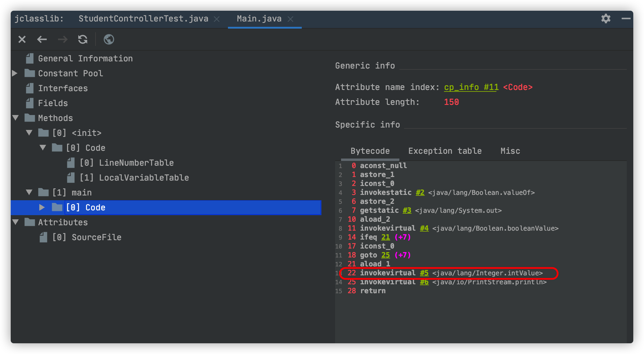Follow the cp_info #11 link

[471, 87]
